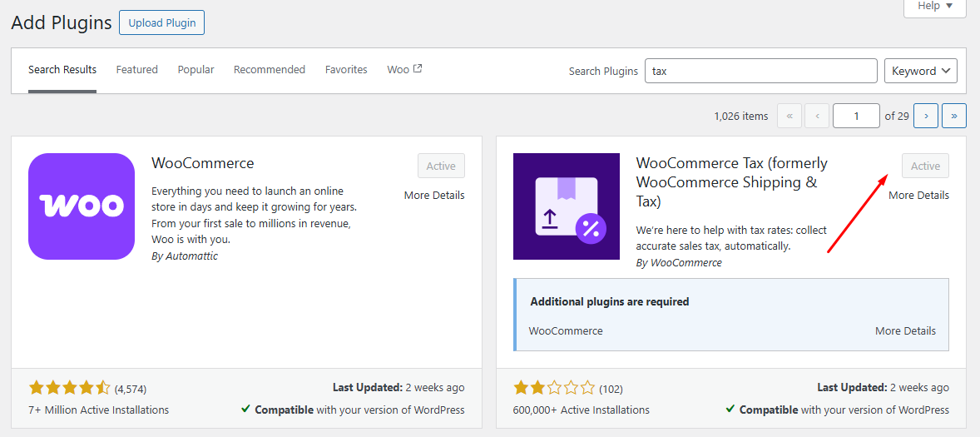Click the current page number field
Image resolution: width=980 pixels, height=437 pixels.
click(856, 116)
